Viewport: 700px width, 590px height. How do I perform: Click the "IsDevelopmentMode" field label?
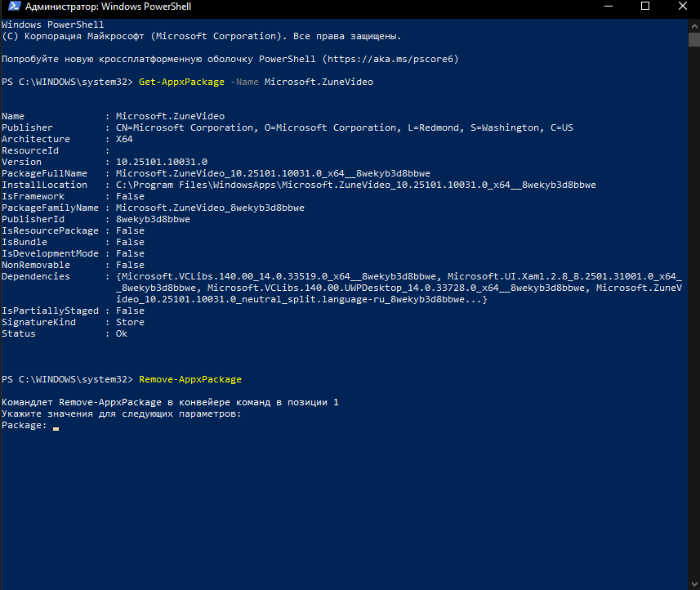click(50, 253)
